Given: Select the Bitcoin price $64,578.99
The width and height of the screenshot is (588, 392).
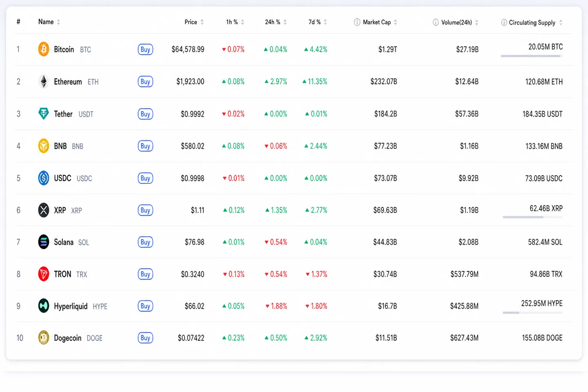Looking at the screenshot, I should click(188, 49).
